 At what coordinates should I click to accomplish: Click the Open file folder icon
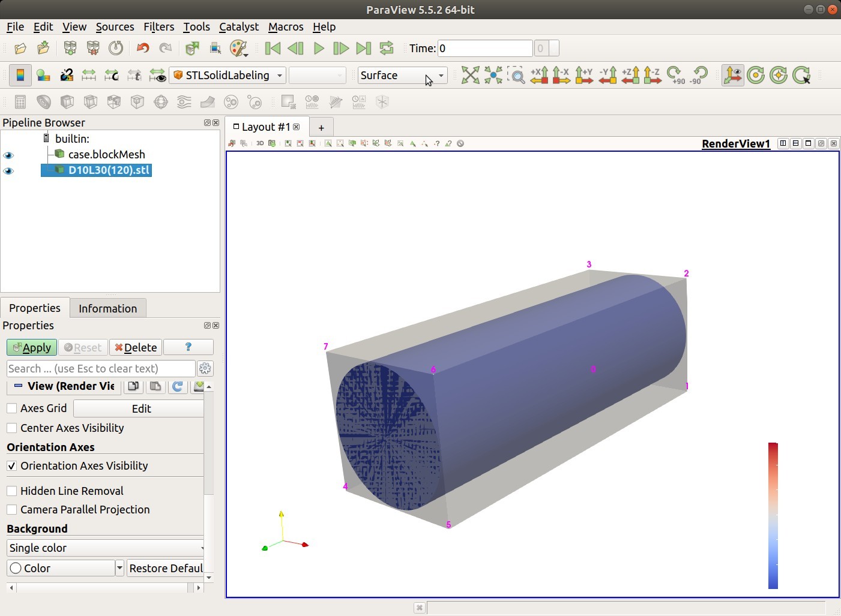pyautogui.click(x=20, y=49)
